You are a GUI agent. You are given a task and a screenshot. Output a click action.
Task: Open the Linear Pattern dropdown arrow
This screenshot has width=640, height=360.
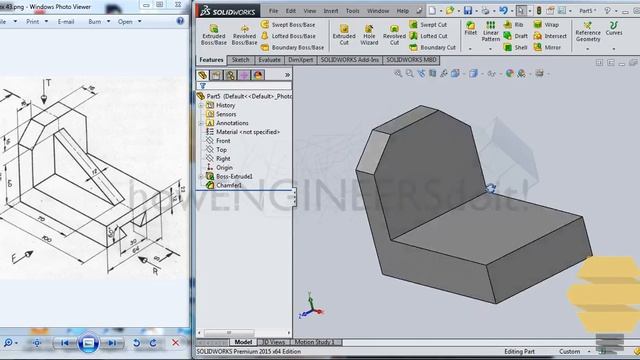(x=491, y=49)
